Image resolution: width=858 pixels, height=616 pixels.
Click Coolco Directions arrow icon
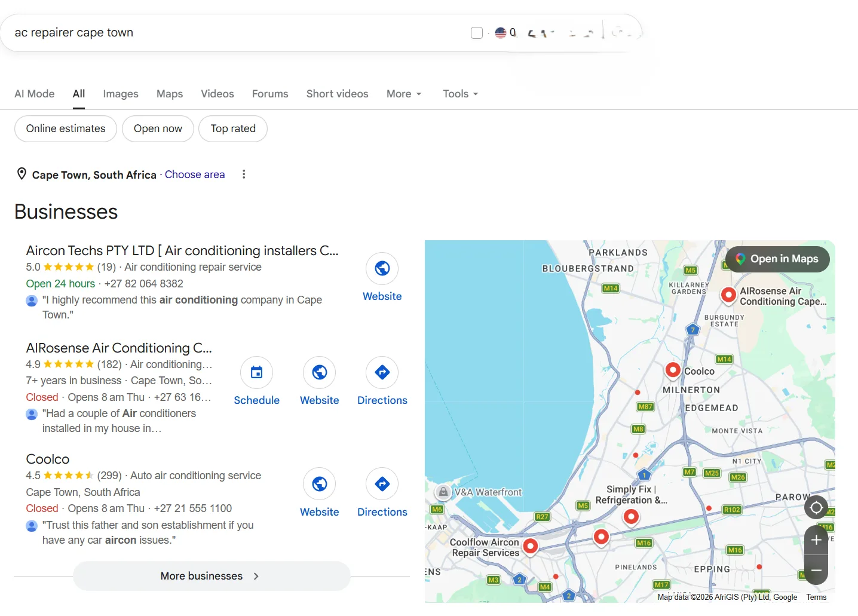[x=382, y=484]
